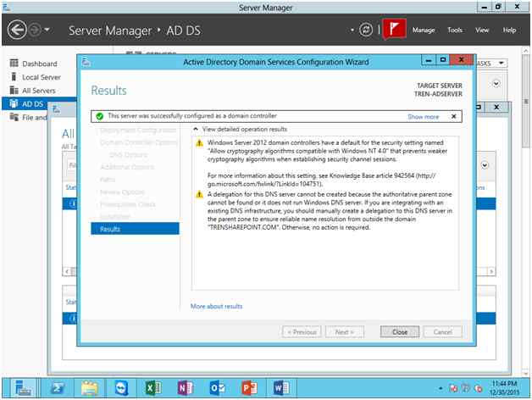Viewport: 532px width, 400px height.
Task: Click the AD DS sidebar icon
Action: (14, 103)
